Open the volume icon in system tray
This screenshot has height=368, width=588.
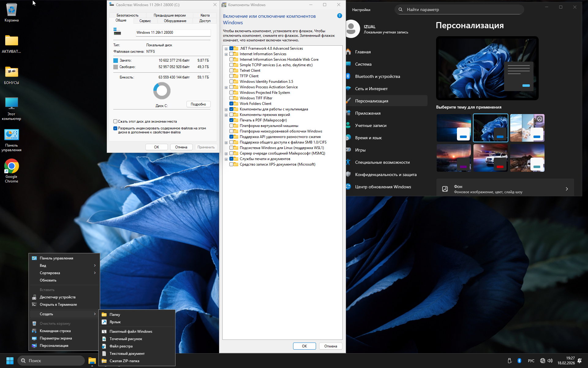(x=550, y=361)
